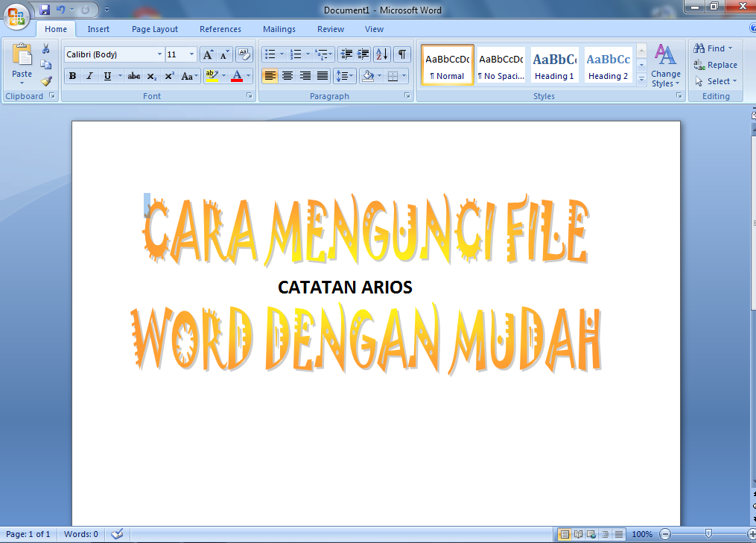Open the Review tab
Viewport: 756px width, 543px height.
pos(331,29)
